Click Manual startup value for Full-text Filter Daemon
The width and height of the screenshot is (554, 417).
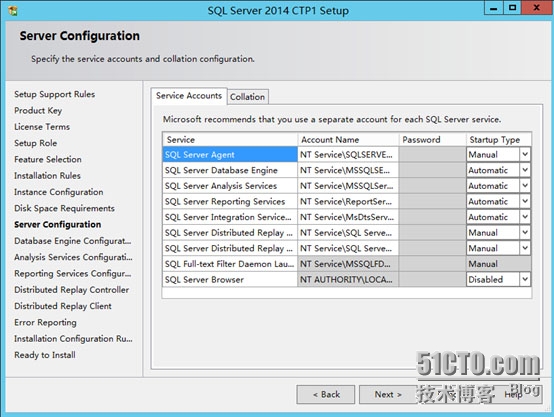[x=499, y=264]
